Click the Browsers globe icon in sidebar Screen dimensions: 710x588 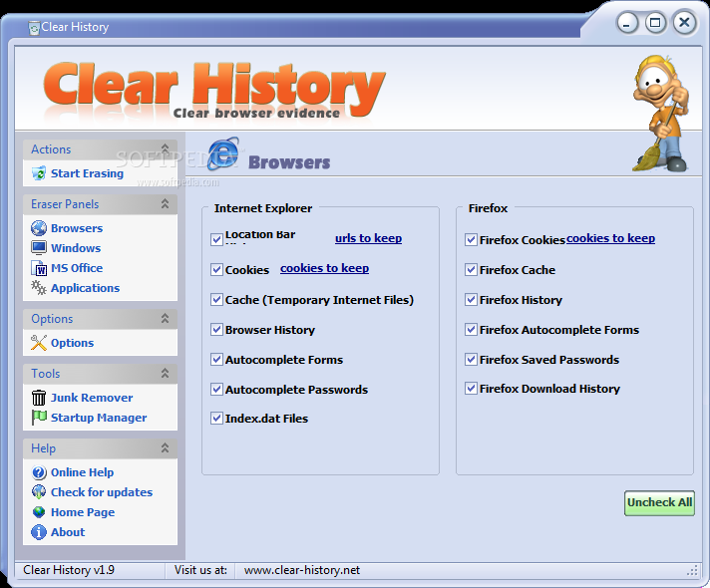click(x=39, y=228)
